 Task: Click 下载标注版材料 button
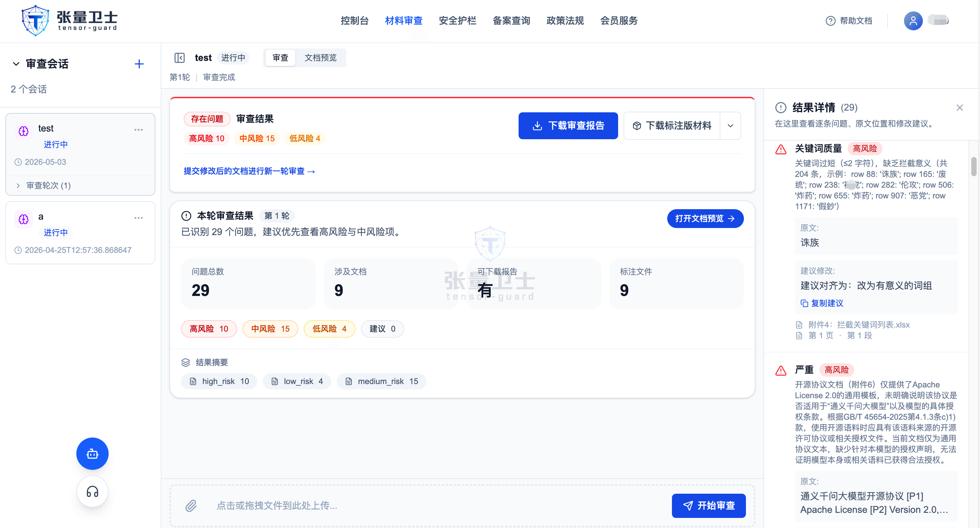(672, 125)
